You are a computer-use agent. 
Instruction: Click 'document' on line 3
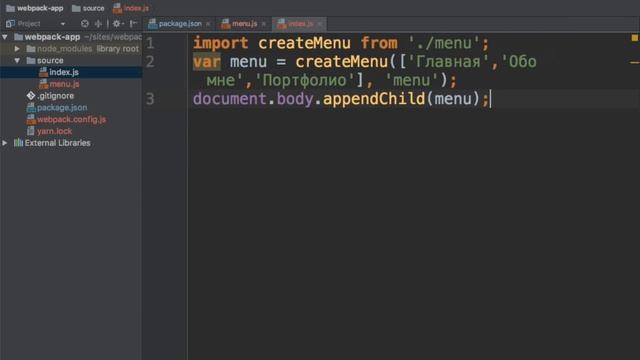[x=229, y=99]
